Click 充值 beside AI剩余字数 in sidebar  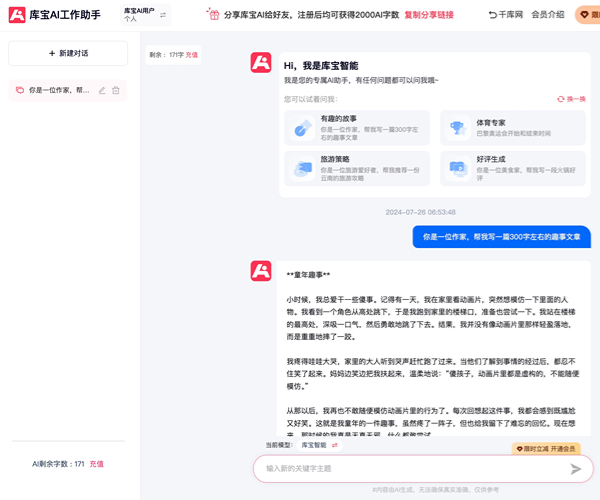(96, 464)
